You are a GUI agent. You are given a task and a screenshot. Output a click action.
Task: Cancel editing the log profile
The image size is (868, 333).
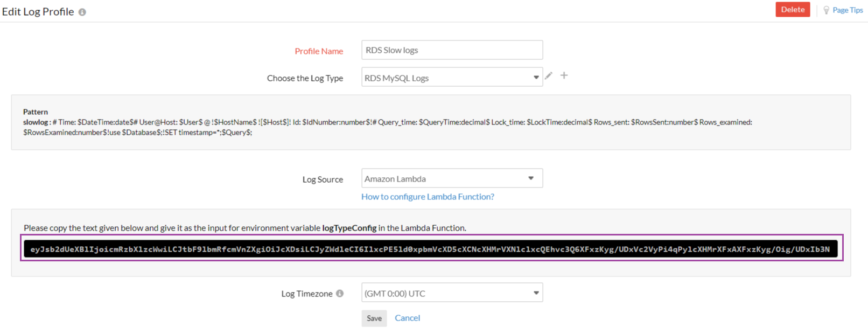(407, 318)
